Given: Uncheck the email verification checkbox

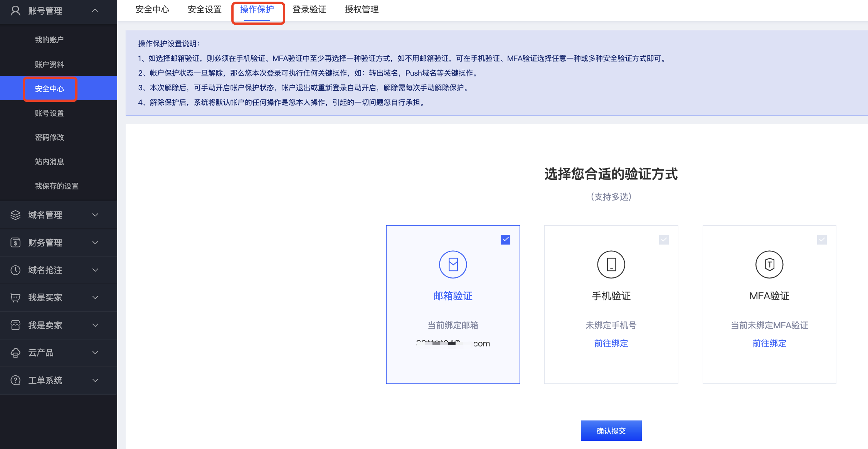Looking at the screenshot, I should (505, 240).
